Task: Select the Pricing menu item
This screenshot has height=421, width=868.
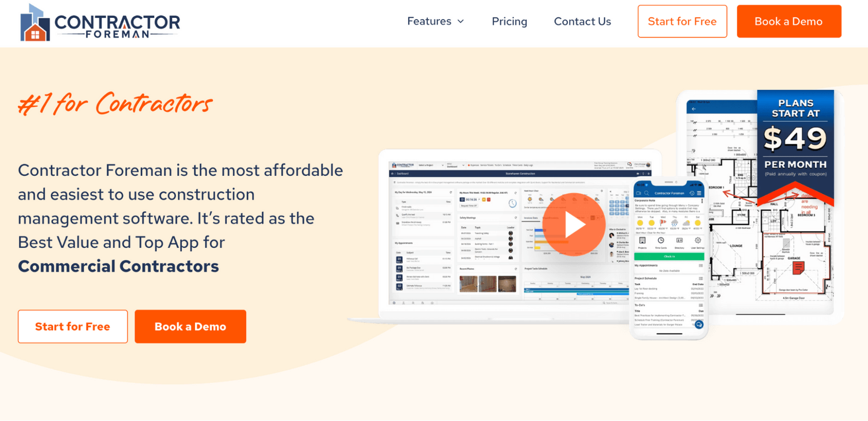Action: click(x=509, y=21)
